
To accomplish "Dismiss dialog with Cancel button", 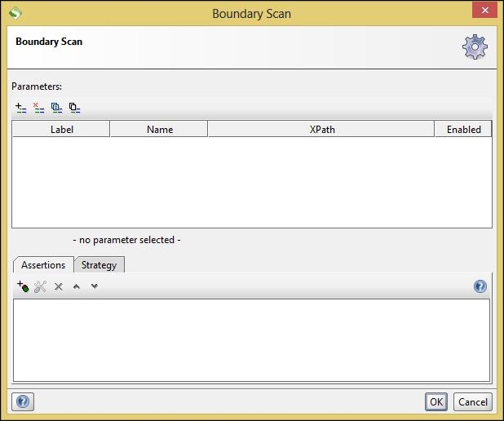I will pos(473,401).
